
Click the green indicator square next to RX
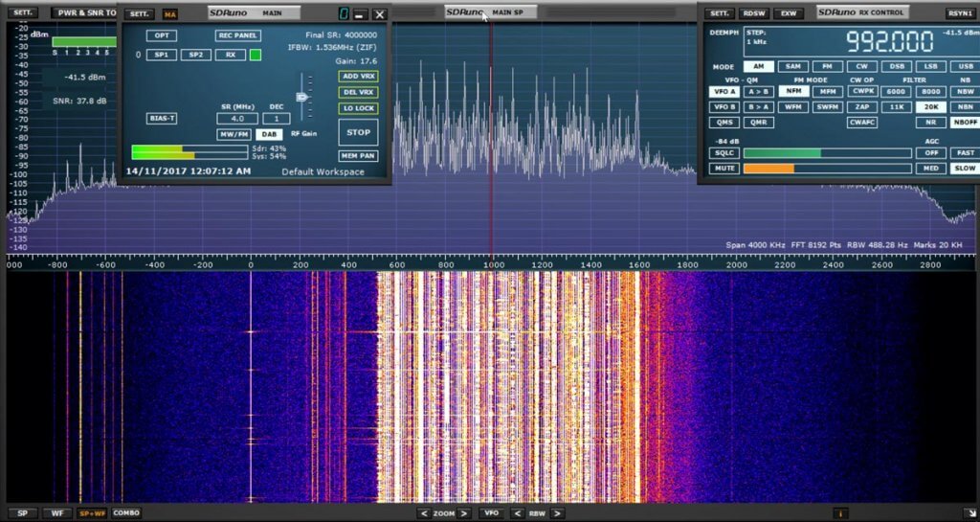256,55
